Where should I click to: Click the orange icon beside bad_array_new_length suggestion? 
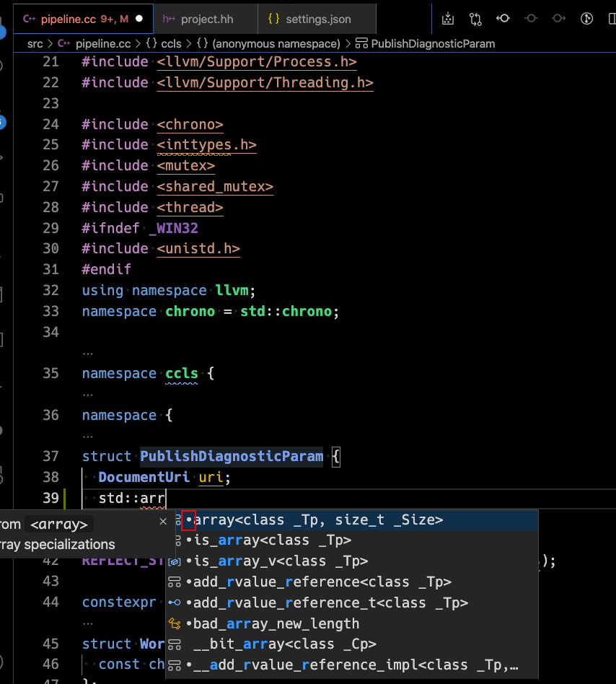pos(174,623)
